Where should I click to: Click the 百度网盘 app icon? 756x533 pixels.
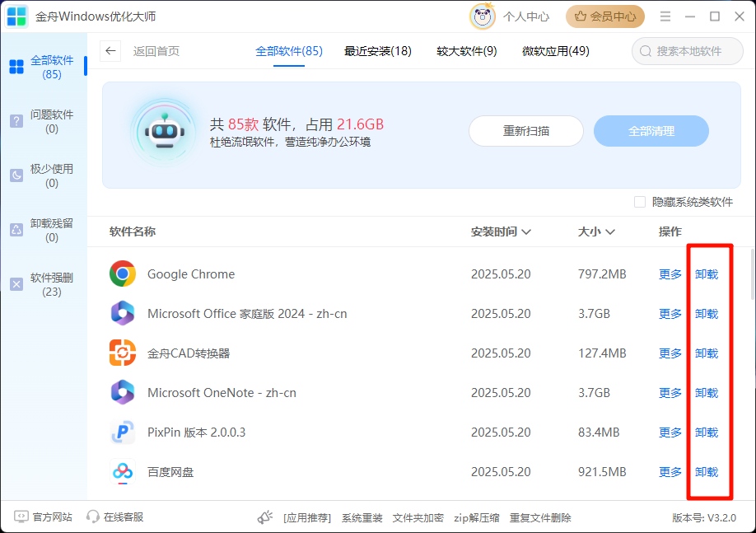[123, 472]
